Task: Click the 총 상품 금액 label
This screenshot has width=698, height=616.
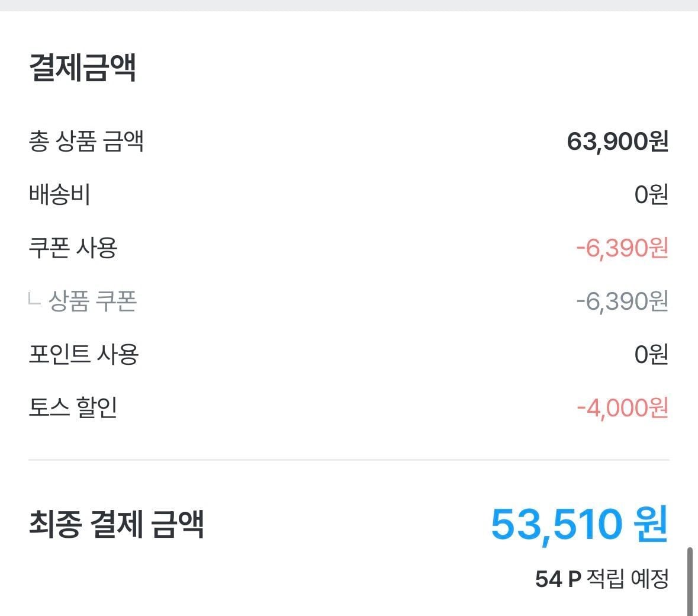Action: (x=86, y=142)
